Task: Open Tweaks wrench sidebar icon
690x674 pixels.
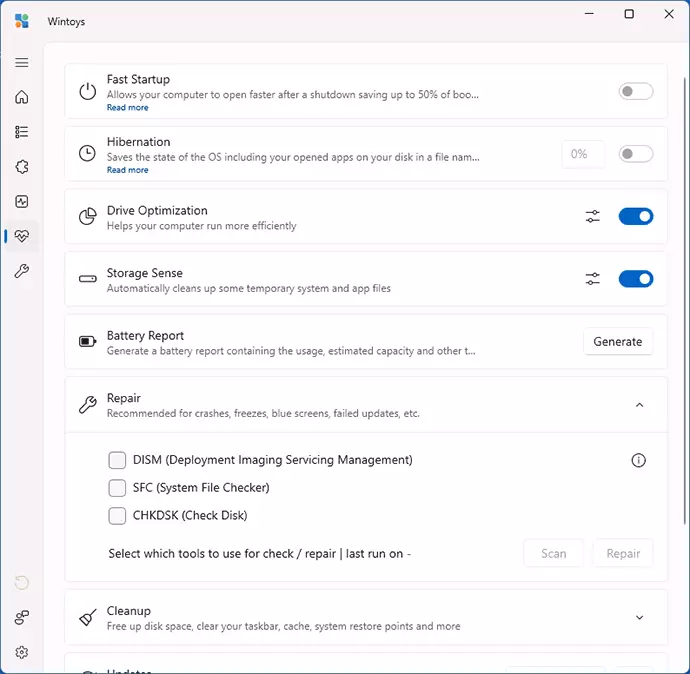Action: 22,271
